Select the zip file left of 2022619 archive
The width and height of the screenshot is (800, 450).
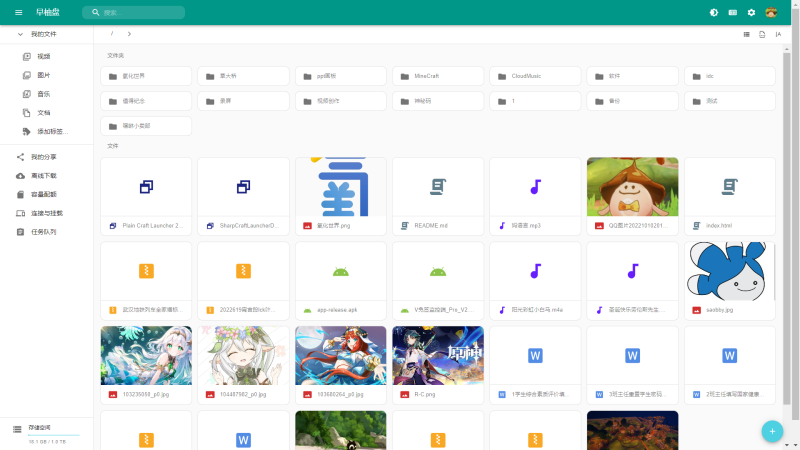(146, 281)
